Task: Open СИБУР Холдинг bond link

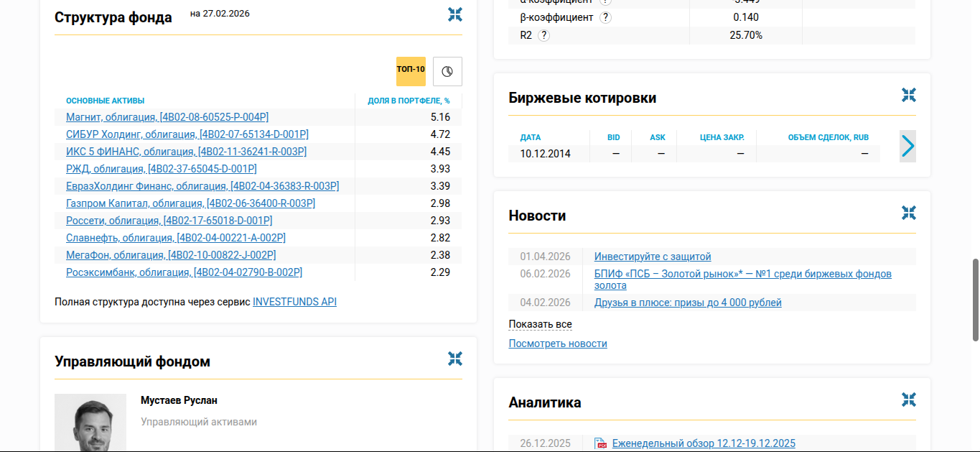Action: coord(187,134)
